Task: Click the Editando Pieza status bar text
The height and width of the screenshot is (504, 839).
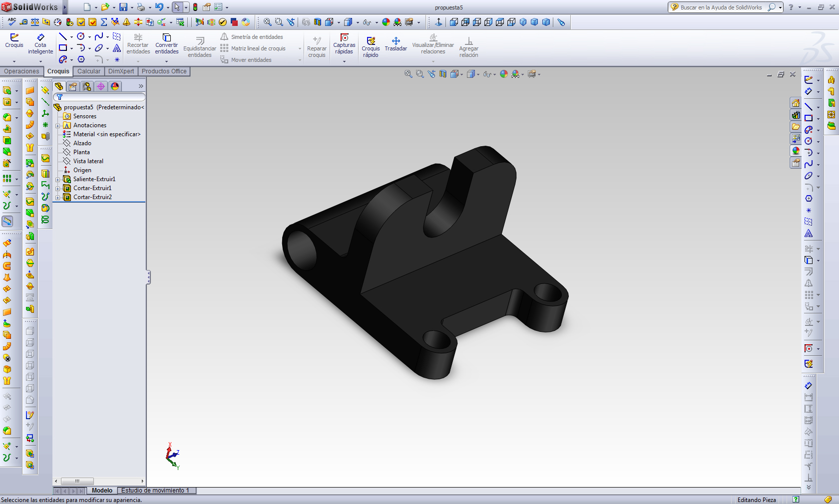Action: coord(757,500)
